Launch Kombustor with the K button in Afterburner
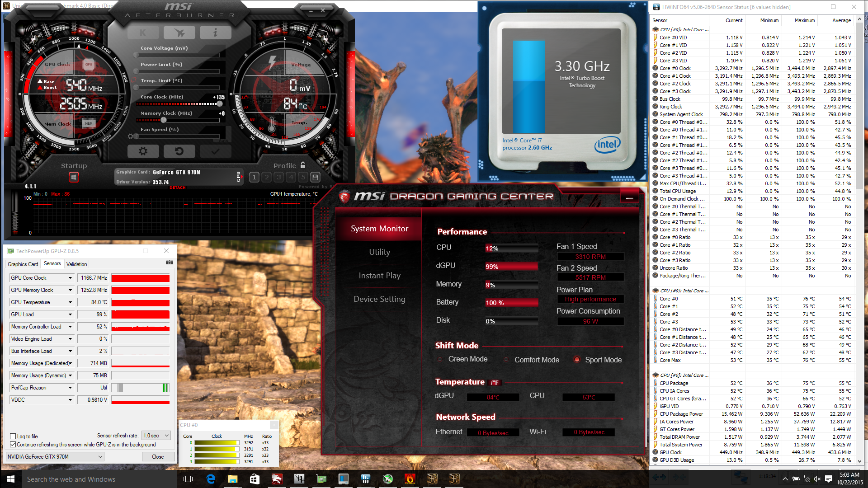 click(x=143, y=33)
